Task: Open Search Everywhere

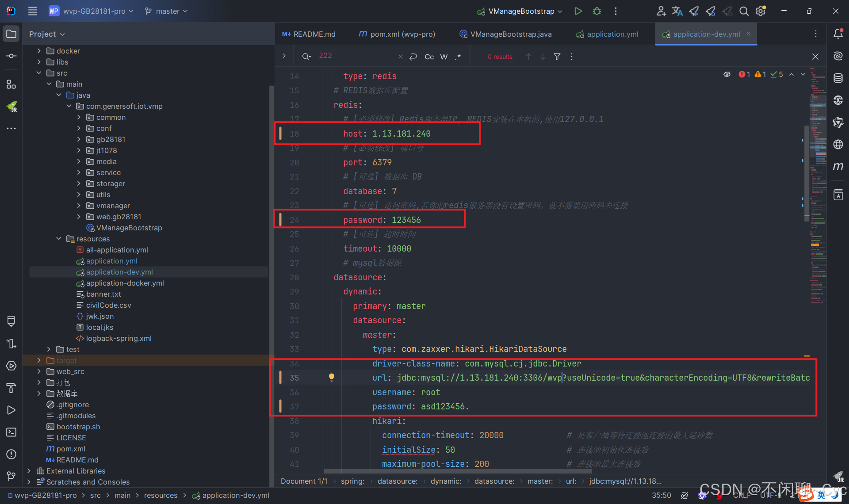Action: point(744,11)
